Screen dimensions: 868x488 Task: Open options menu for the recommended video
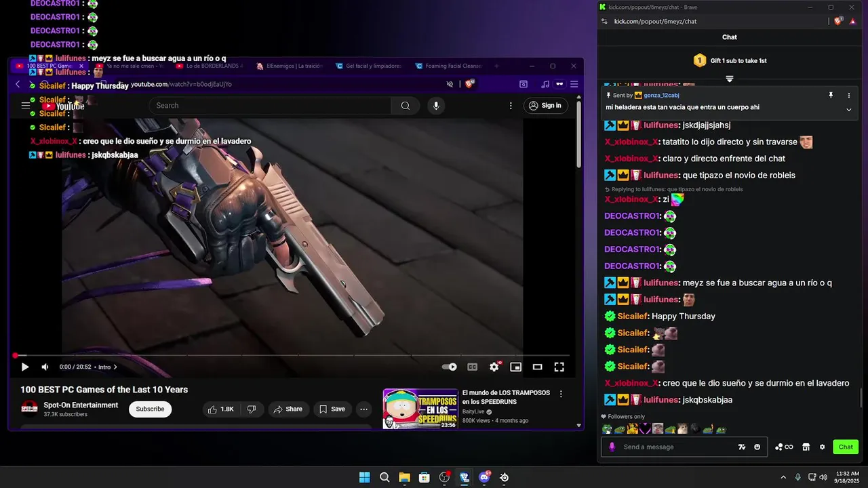pyautogui.click(x=561, y=394)
